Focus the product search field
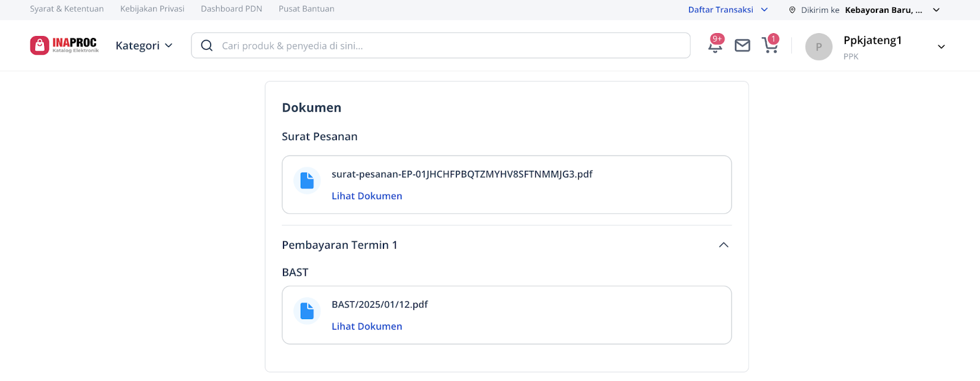This screenshot has height=381, width=980. pos(441,45)
